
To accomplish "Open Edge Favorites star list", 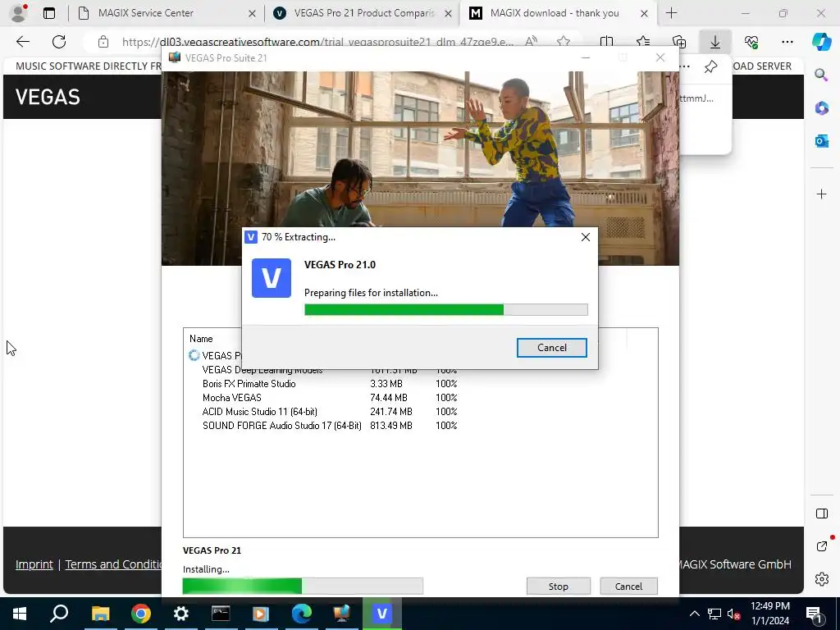I will point(643,42).
